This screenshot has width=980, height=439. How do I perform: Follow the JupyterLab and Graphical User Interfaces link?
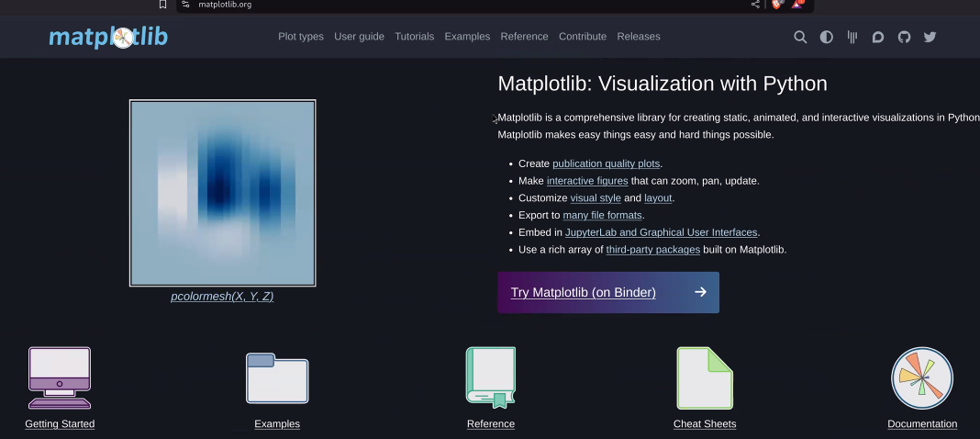pos(662,232)
